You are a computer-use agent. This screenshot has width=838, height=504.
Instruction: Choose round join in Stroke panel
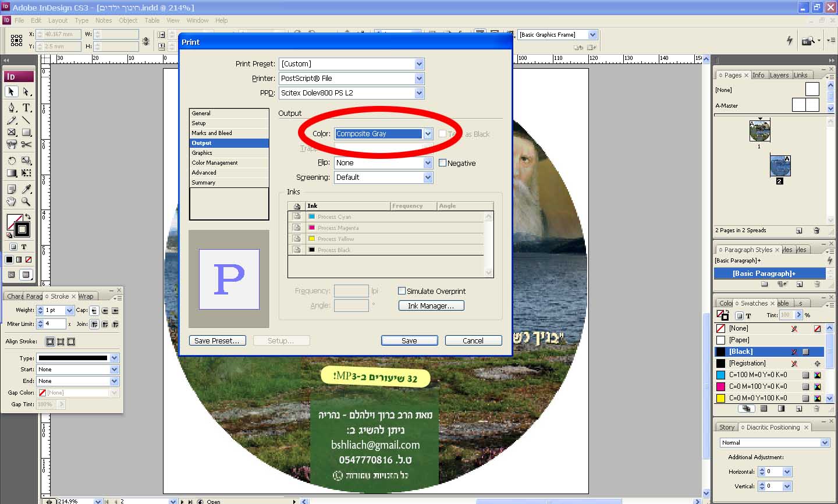coord(105,324)
